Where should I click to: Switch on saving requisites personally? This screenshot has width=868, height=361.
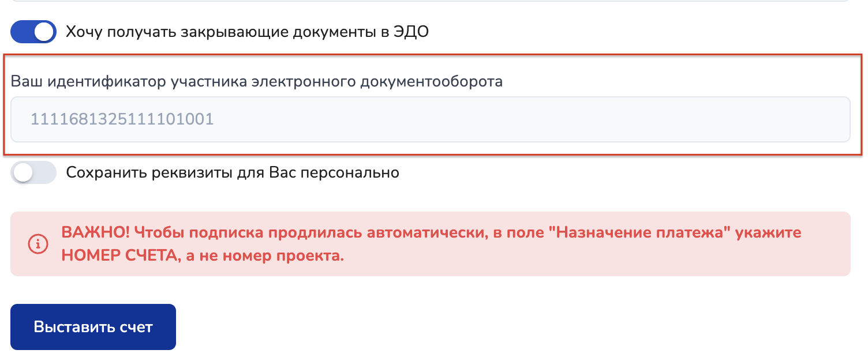33,172
